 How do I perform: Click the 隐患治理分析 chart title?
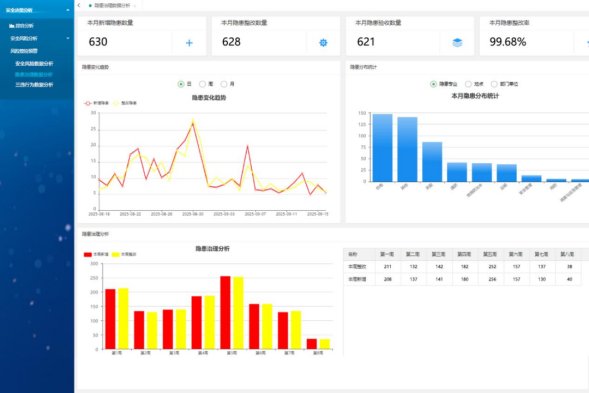click(213, 249)
